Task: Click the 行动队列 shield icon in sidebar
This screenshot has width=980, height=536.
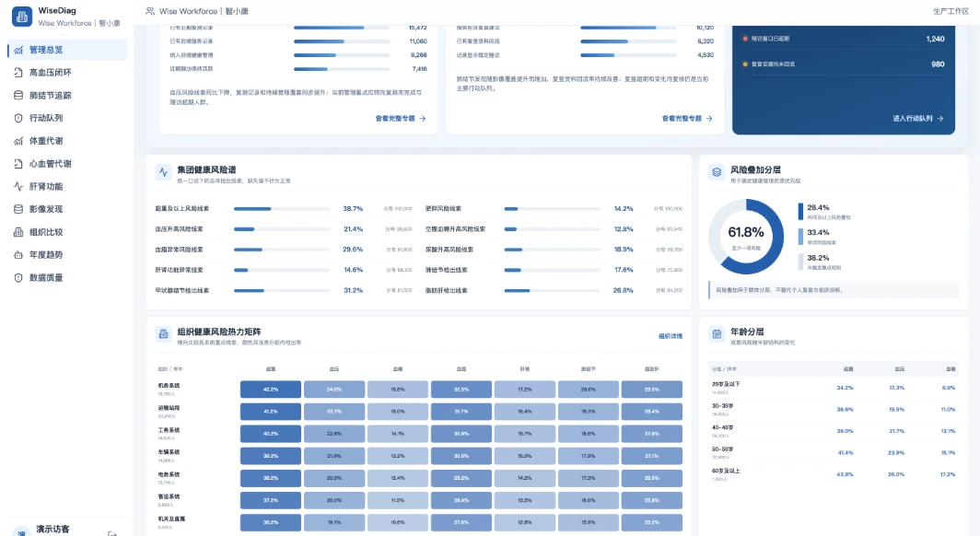Action: click(18, 118)
